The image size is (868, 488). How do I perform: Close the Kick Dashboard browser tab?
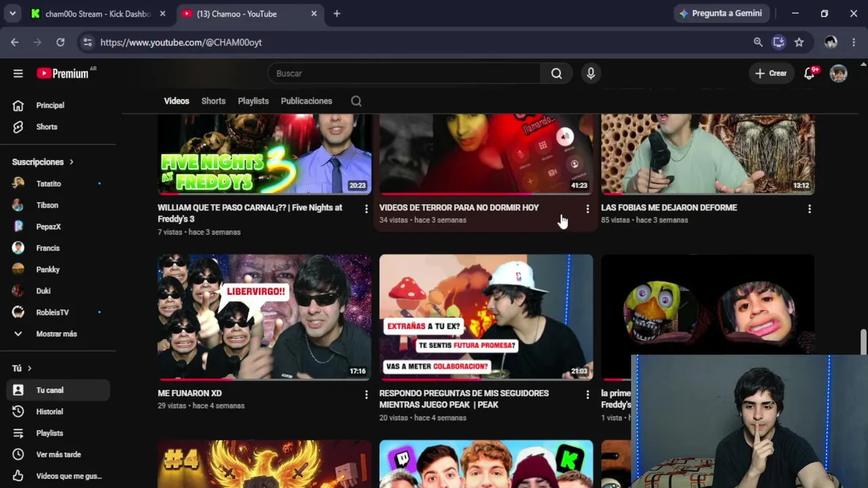coord(163,14)
